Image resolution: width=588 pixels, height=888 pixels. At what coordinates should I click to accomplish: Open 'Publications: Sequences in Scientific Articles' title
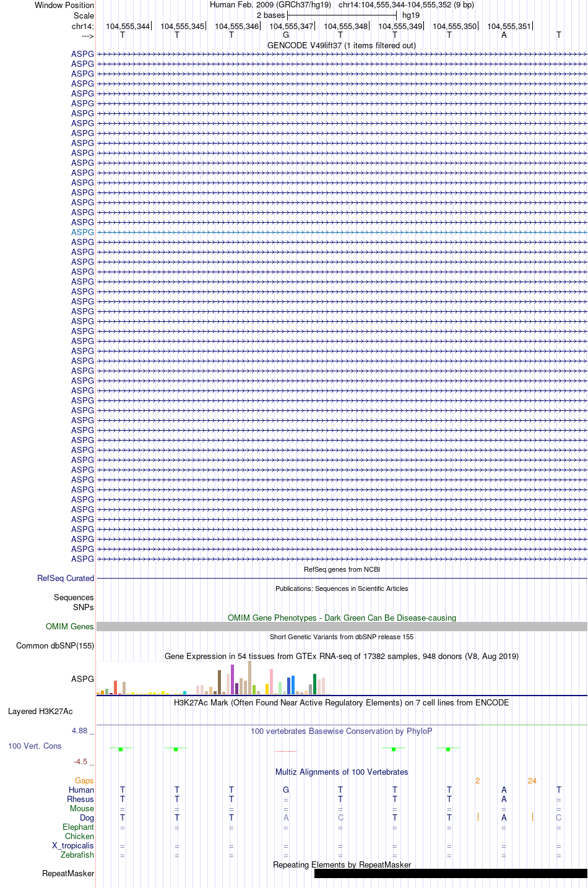tap(342, 588)
